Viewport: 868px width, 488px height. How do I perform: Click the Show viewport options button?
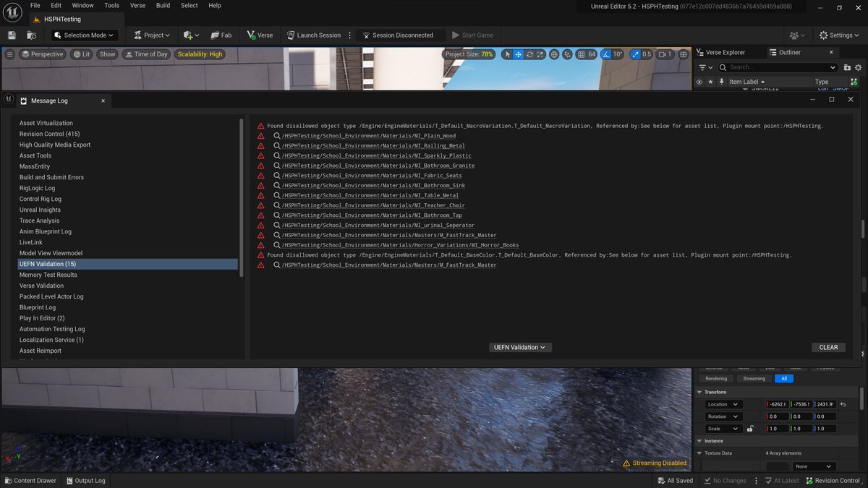(x=108, y=54)
